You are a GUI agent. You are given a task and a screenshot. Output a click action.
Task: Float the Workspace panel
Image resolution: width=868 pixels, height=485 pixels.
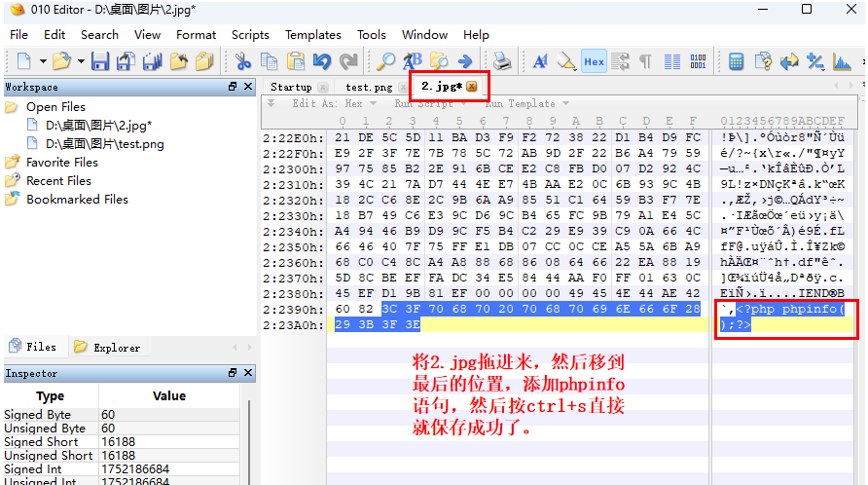pos(233,87)
